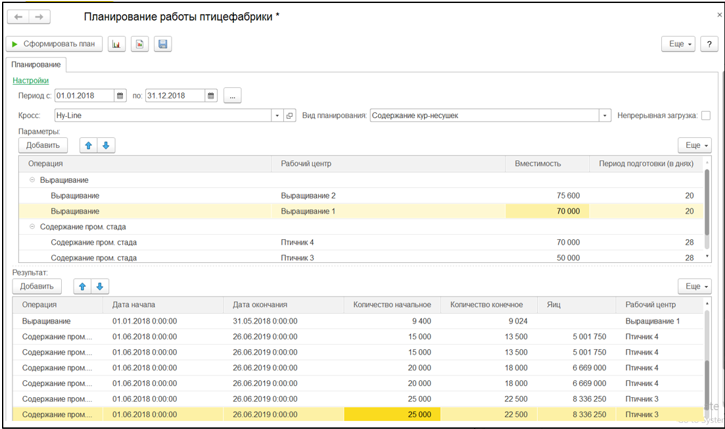
Task: Open the top Еще menu
Action: click(x=678, y=44)
